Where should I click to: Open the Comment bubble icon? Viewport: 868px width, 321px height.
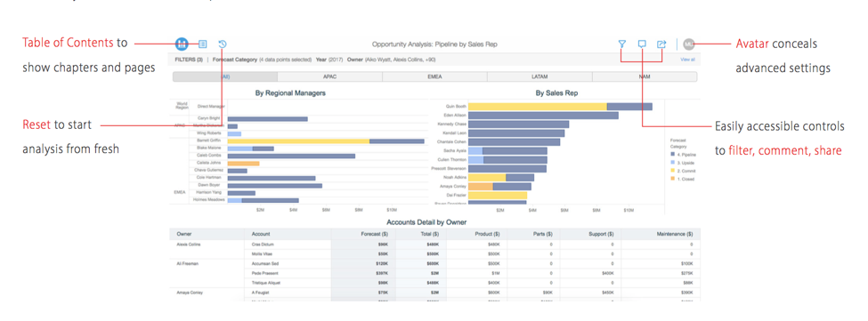pos(642,44)
